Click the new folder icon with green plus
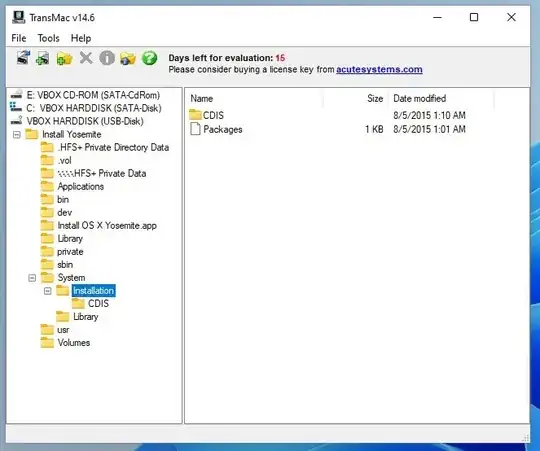 pyautogui.click(x=64, y=59)
